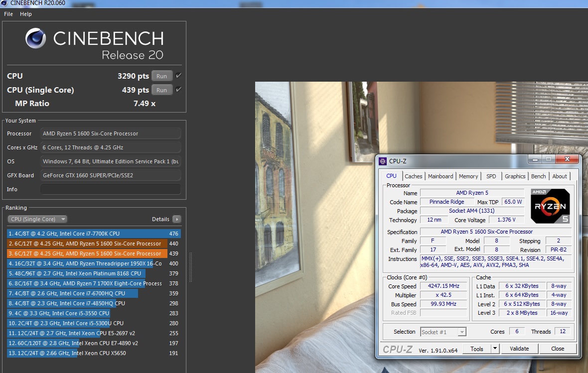Click Code Name value Pinnacle Ridge
588x373 pixels.
pos(446,202)
